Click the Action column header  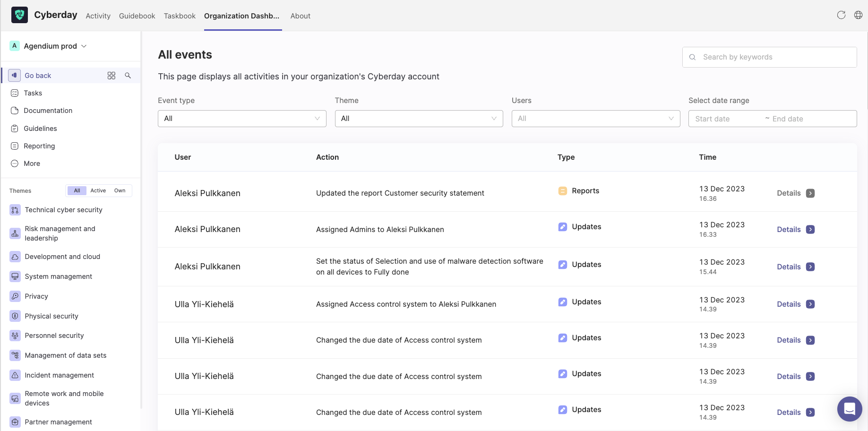pos(327,157)
